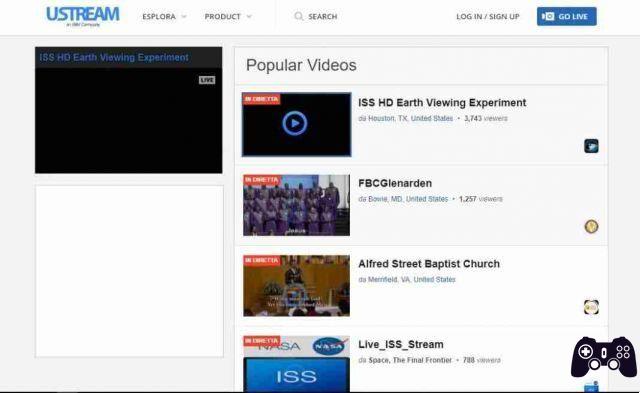Click In Diretta badge on Live_ISS_Stream thumbnail
640x393 pixels.
[262, 341]
